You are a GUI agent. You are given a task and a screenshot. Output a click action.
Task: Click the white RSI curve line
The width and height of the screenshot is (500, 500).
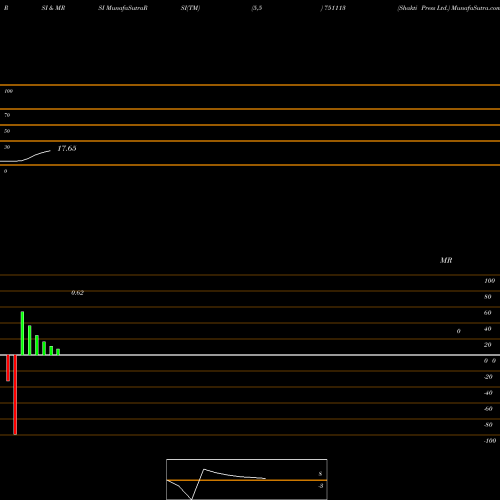pos(25,157)
